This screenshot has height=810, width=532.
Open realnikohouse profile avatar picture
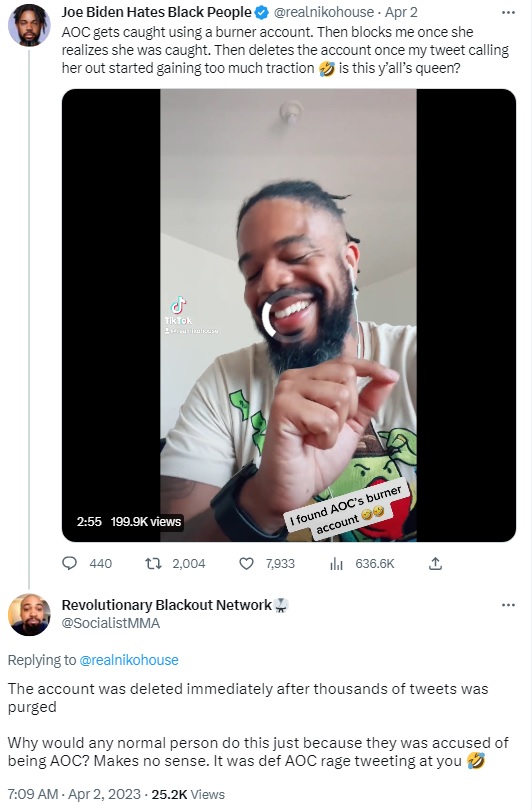(x=29, y=25)
